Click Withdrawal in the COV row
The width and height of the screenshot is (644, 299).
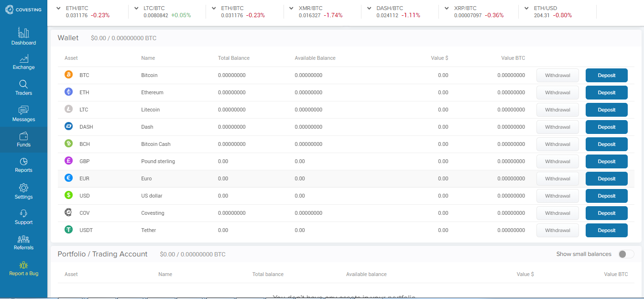point(557,213)
